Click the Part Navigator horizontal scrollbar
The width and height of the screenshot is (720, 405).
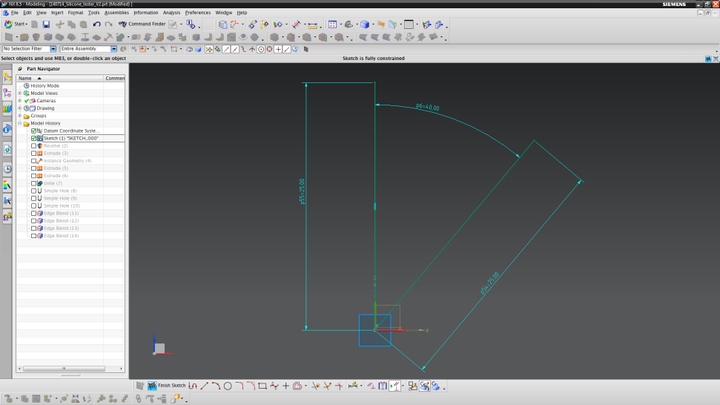point(70,368)
